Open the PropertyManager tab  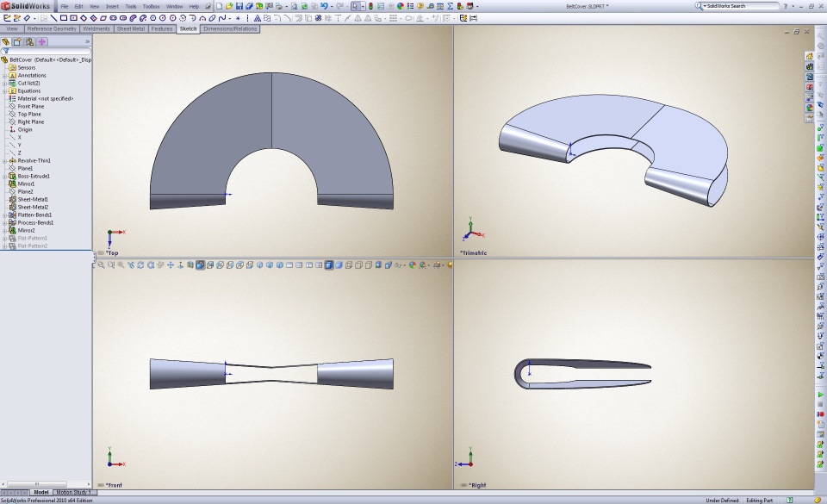tap(17, 41)
